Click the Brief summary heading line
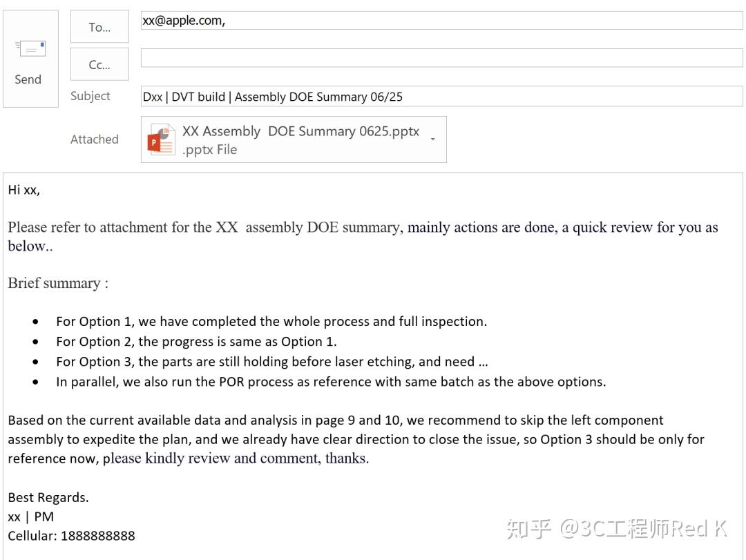Viewport: 746px width, 560px height. (58, 283)
